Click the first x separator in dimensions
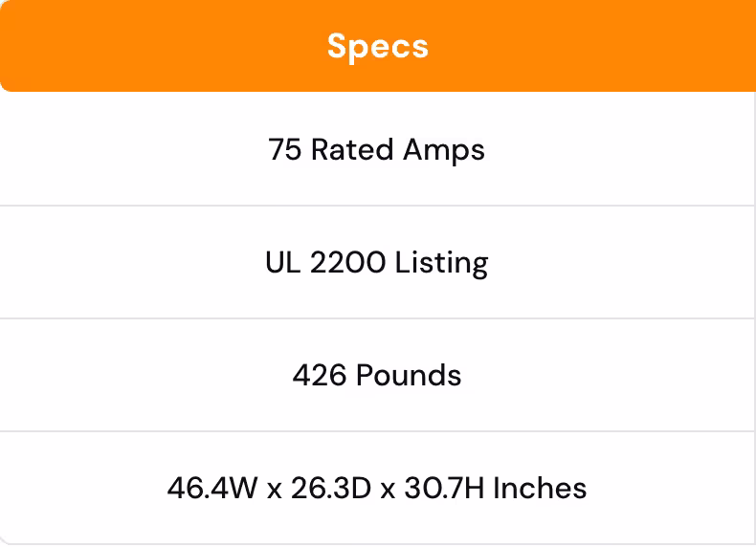The image size is (756, 547). tap(274, 490)
